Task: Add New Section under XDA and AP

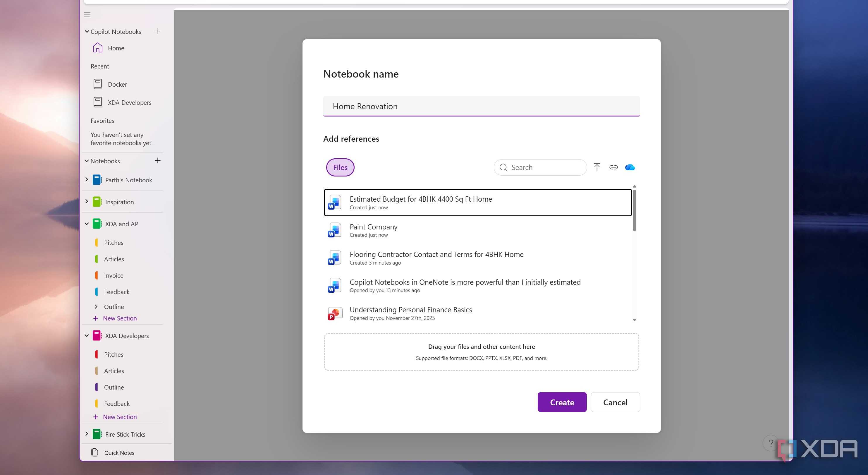Action: (x=115, y=318)
